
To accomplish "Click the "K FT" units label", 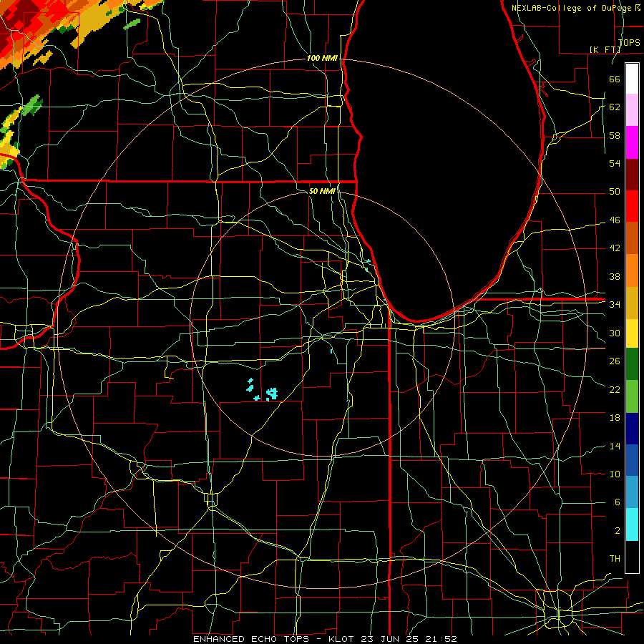I will tap(606, 49).
